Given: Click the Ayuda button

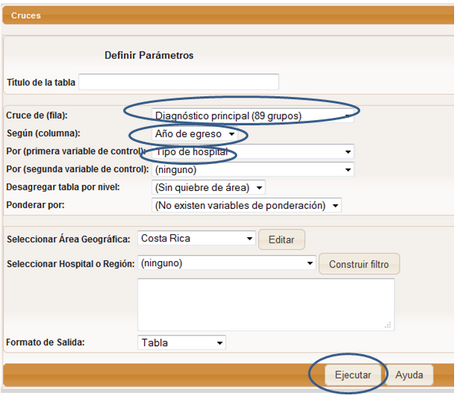Looking at the screenshot, I should pos(409,375).
